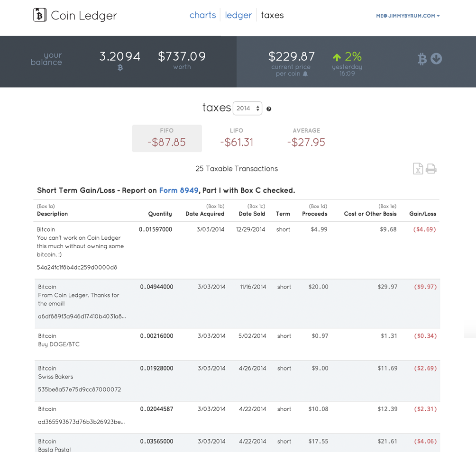Click the ($2.31) loss value
This screenshot has width=476, height=452.
[425, 409]
